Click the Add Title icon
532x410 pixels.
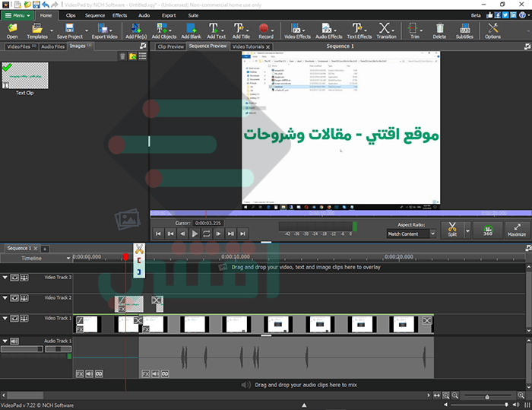click(241, 31)
